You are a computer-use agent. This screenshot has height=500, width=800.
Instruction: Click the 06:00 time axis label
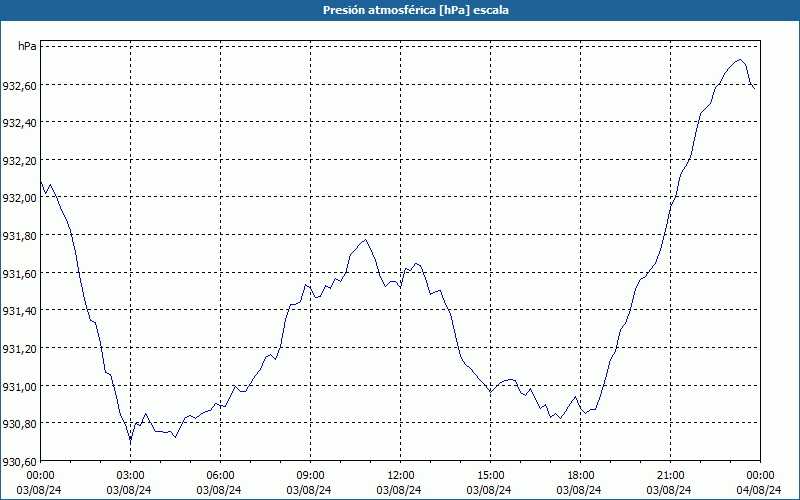220,476
